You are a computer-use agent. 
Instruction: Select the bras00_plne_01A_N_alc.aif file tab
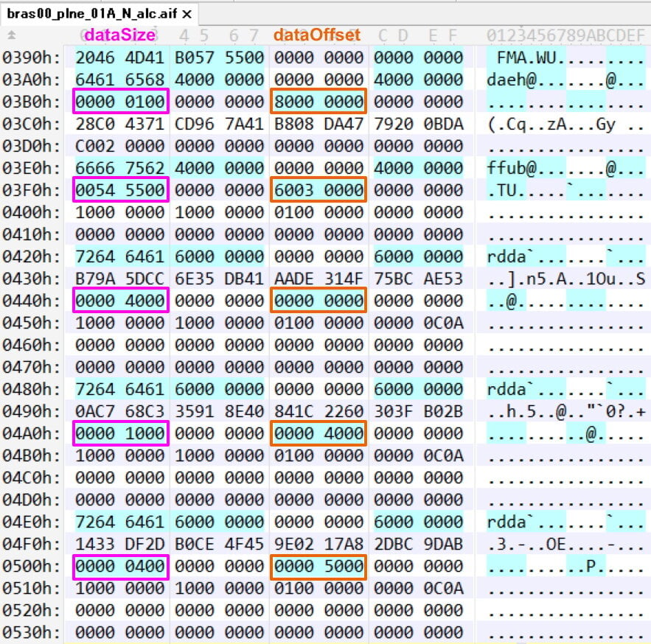coord(99,14)
